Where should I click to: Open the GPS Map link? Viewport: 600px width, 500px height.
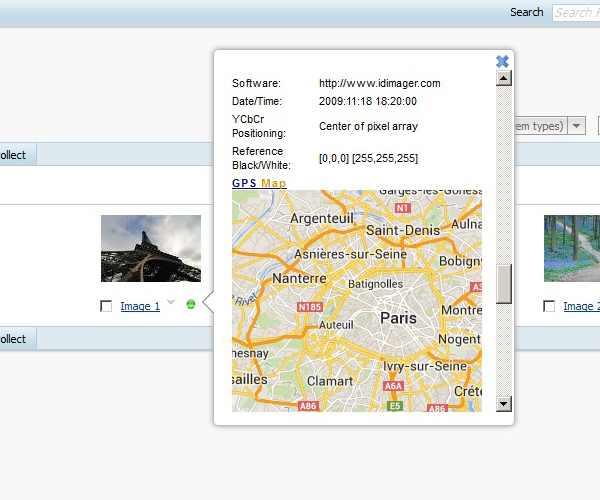[259, 183]
